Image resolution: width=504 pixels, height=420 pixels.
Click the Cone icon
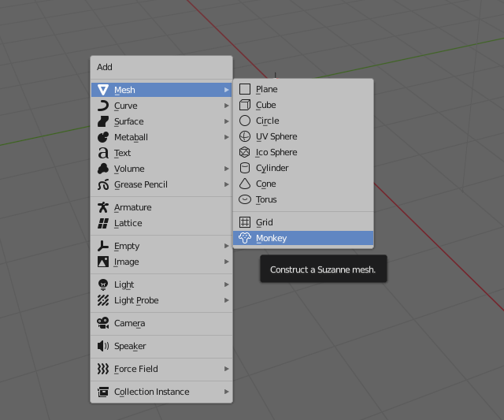(245, 184)
